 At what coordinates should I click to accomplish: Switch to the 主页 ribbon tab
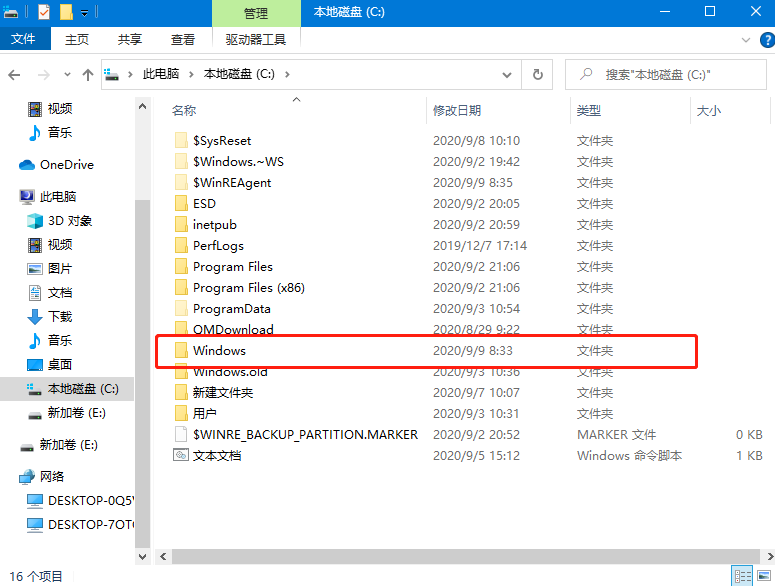[x=77, y=39]
